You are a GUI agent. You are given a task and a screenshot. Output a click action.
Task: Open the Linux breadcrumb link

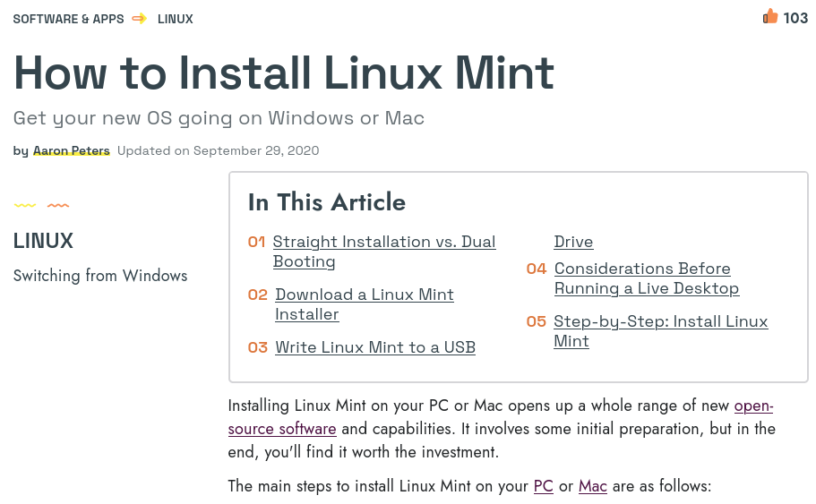(x=176, y=19)
